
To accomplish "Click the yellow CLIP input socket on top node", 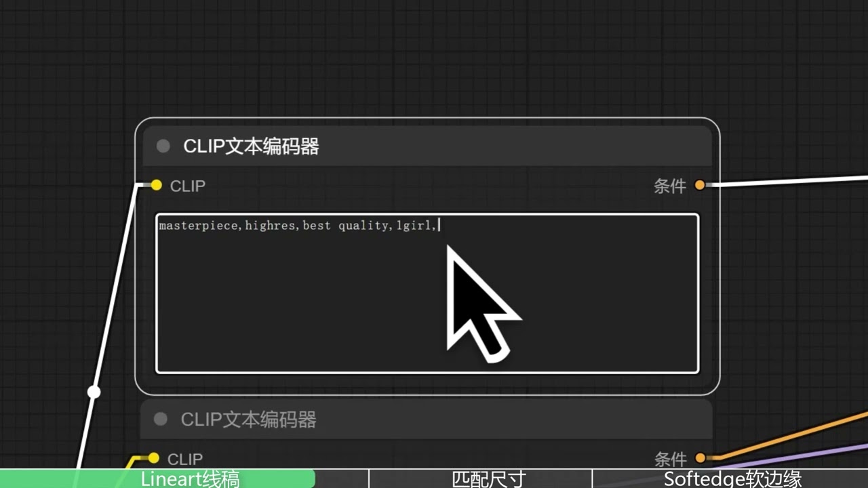I will coord(157,185).
